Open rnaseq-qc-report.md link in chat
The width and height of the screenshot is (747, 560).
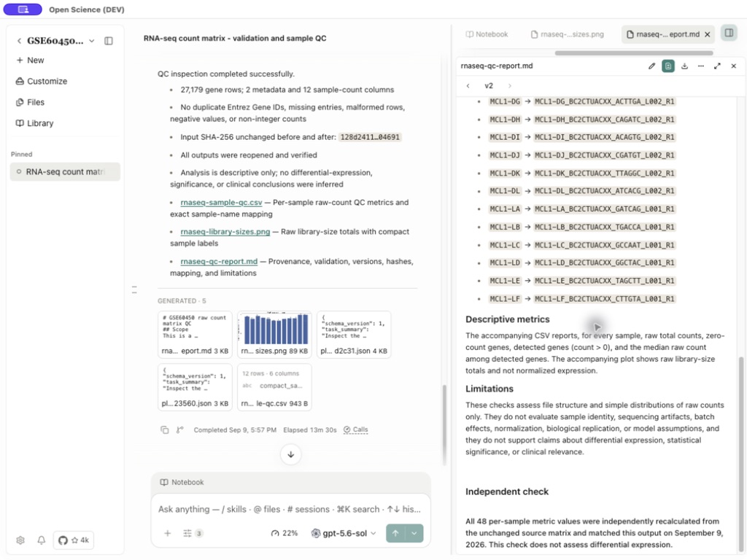coord(219,262)
